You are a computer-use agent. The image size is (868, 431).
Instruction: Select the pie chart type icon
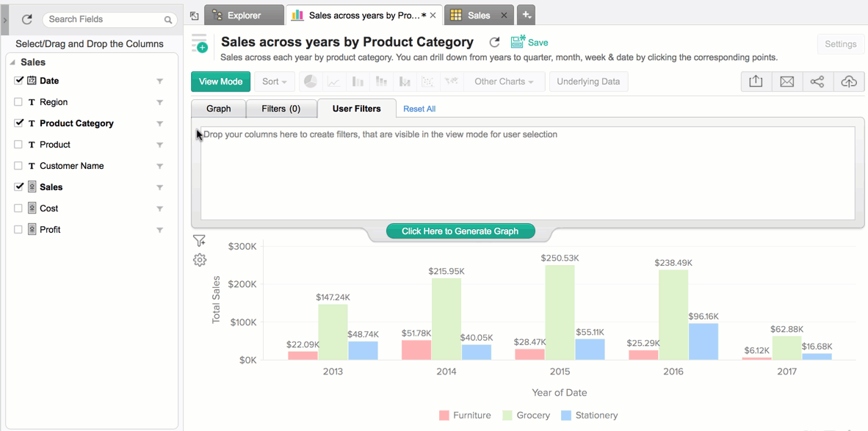[311, 82]
